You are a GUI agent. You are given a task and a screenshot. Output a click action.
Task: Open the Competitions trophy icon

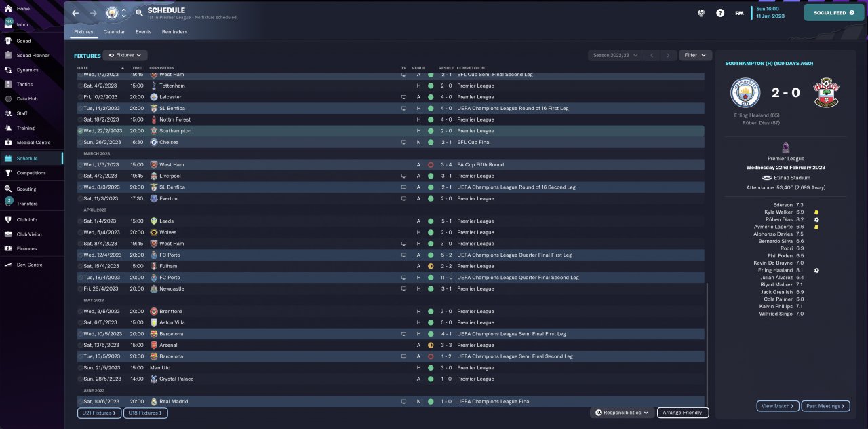[x=9, y=173]
